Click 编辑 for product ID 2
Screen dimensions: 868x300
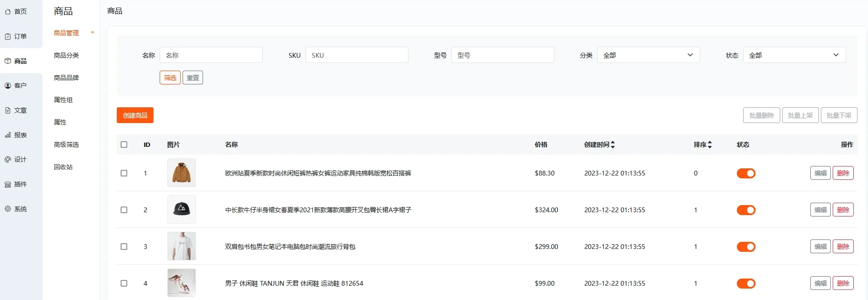pyautogui.click(x=820, y=210)
